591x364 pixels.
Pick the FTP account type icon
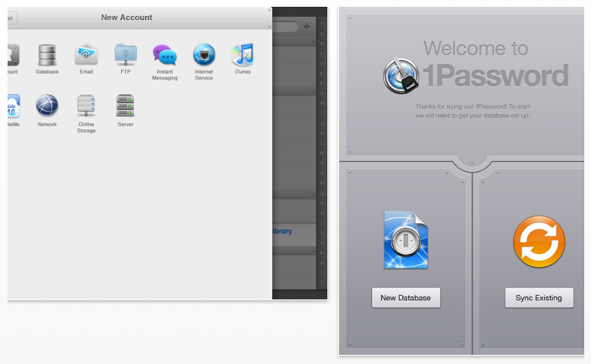tap(126, 55)
